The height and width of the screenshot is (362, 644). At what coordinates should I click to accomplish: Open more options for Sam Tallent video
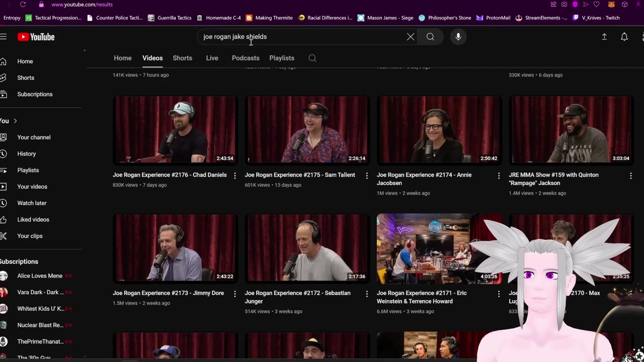click(x=366, y=175)
